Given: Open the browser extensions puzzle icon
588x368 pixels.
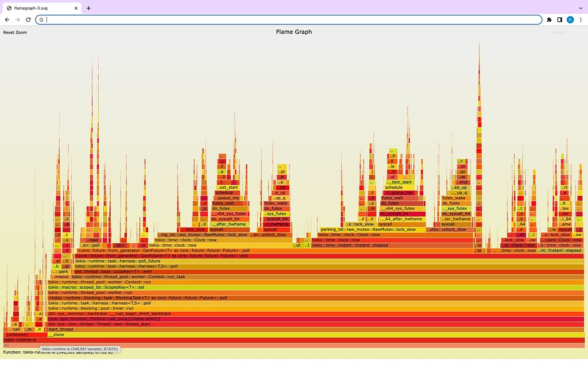Looking at the screenshot, I should coord(549,19).
